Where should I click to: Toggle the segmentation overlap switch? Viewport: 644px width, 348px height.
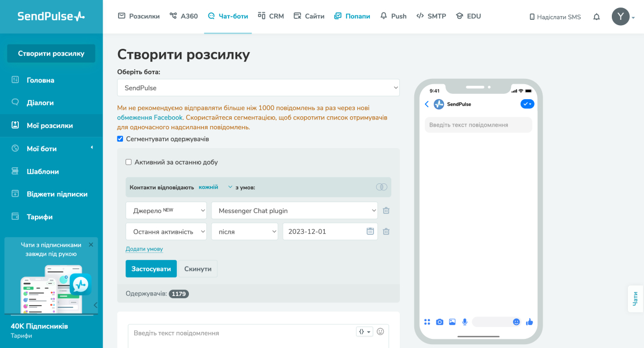pos(382,187)
